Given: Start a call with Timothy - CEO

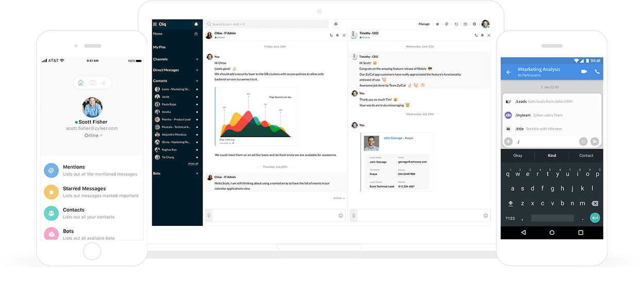Looking at the screenshot, I should [475, 35].
